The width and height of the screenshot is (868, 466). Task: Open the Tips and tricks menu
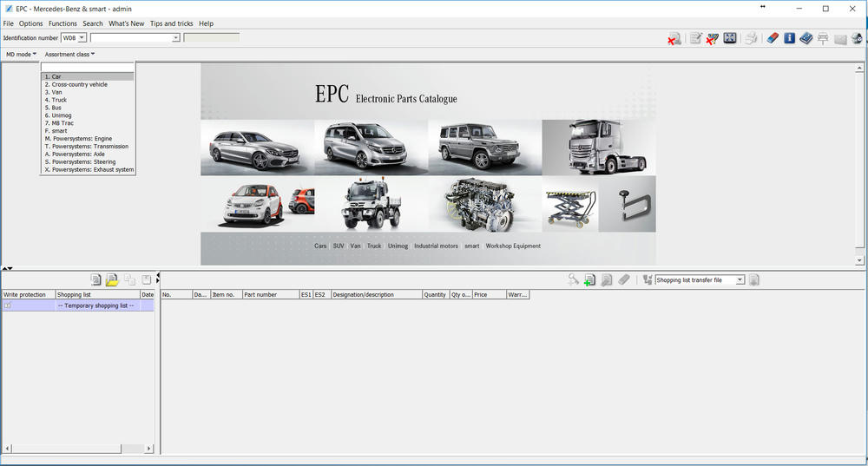(x=172, y=23)
